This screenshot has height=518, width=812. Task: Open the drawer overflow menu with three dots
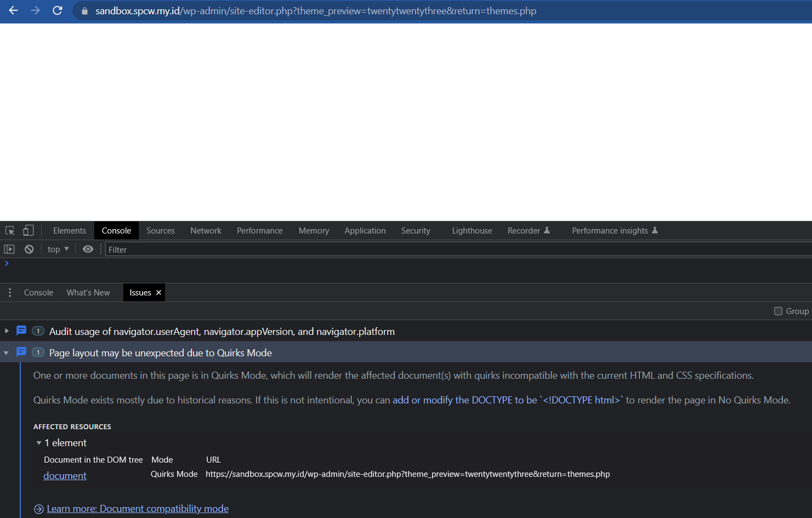coord(9,292)
